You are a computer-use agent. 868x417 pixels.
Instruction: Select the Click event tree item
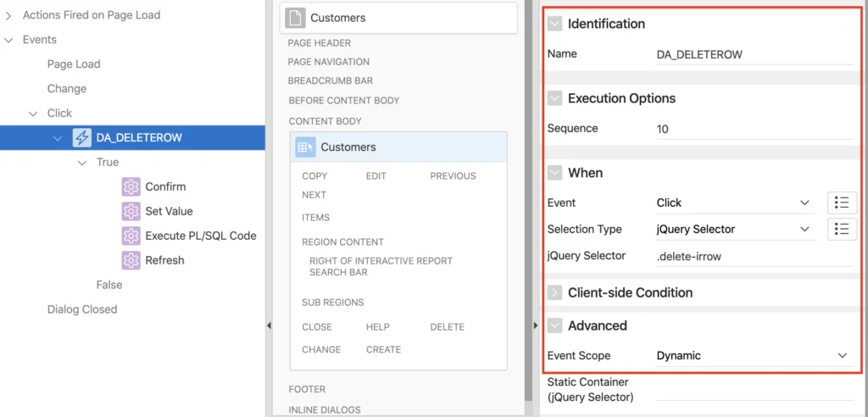click(60, 114)
